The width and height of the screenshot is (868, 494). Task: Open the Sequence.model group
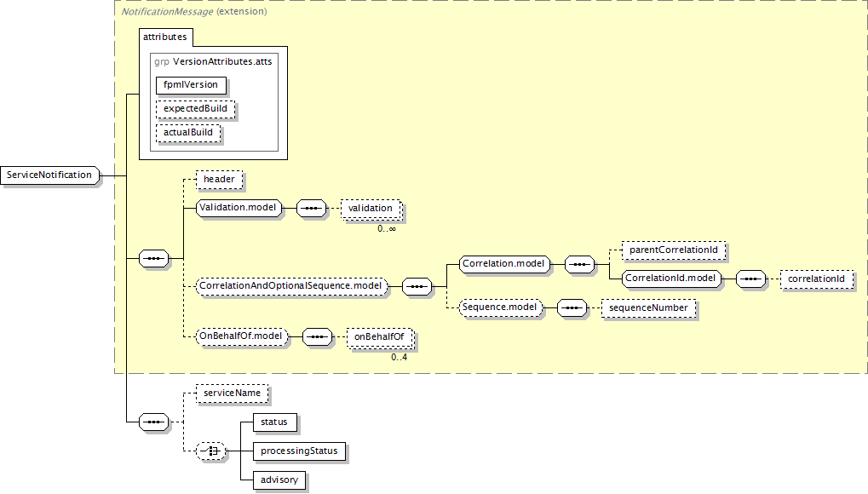500,307
